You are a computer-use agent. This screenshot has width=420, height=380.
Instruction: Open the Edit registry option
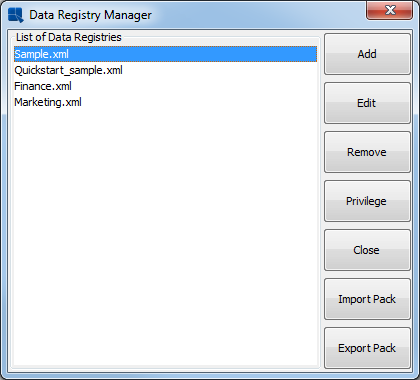tap(367, 103)
